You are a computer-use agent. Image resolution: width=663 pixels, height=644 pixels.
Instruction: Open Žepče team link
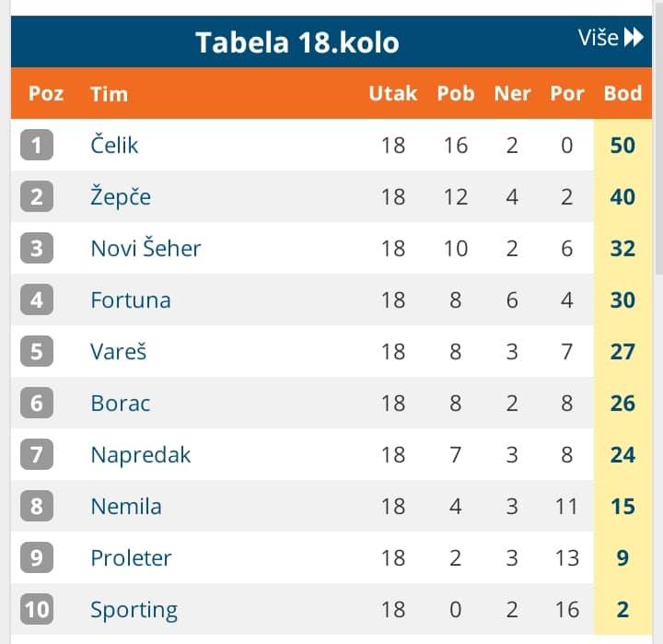click(x=121, y=196)
